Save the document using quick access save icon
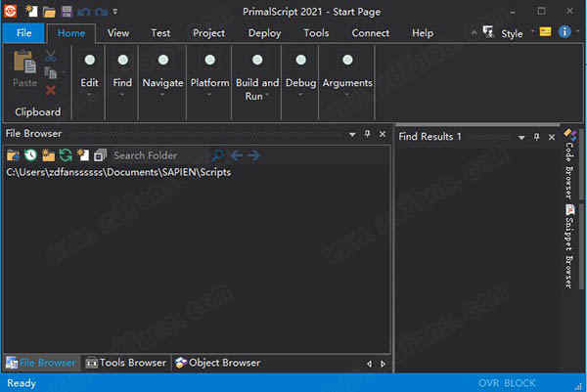 pos(67,11)
